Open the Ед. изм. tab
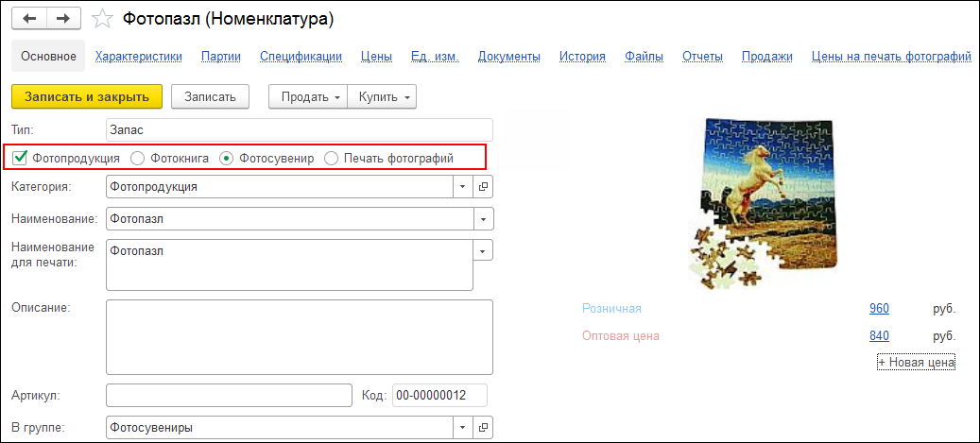Screen dimensions: 980x443 click(x=435, y=57)
